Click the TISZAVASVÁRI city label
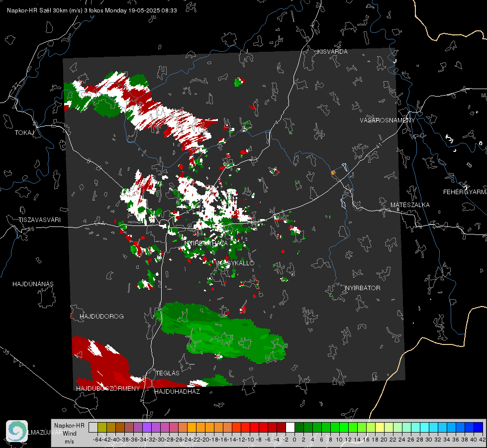The height and width of the screenshot is (448, 487). click(39, 220)
